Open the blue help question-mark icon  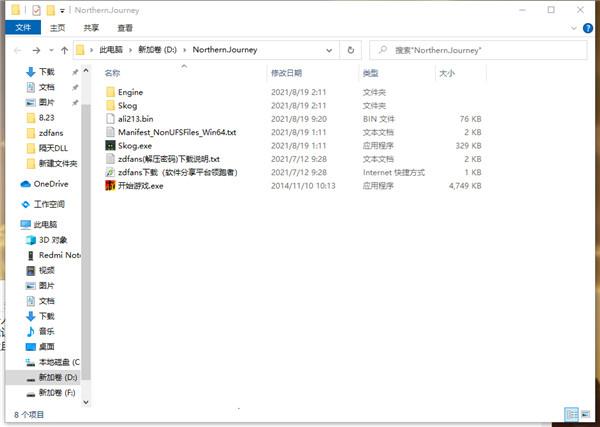click(587, 28)
